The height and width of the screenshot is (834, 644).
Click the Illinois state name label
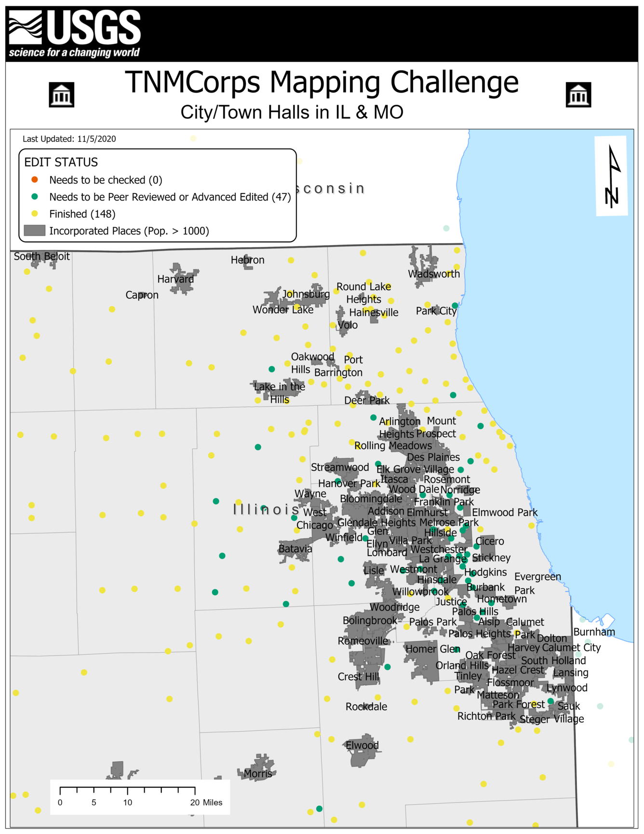coord(267,509)
